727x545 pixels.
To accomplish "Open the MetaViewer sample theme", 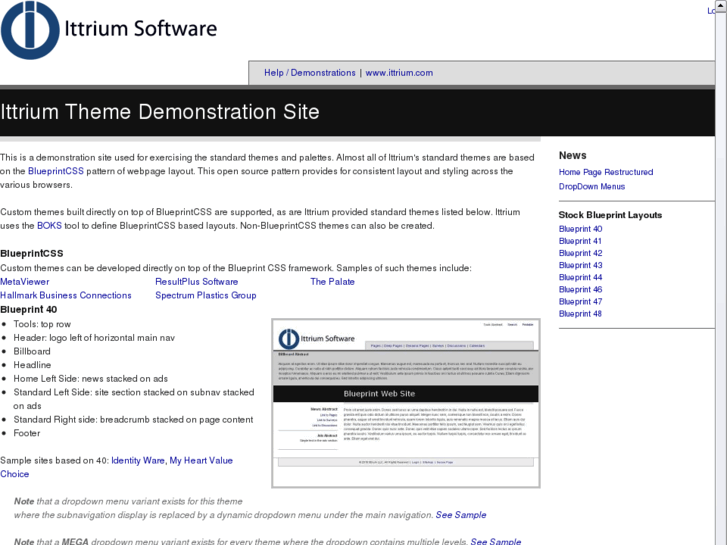I will [x=25, y=282].
